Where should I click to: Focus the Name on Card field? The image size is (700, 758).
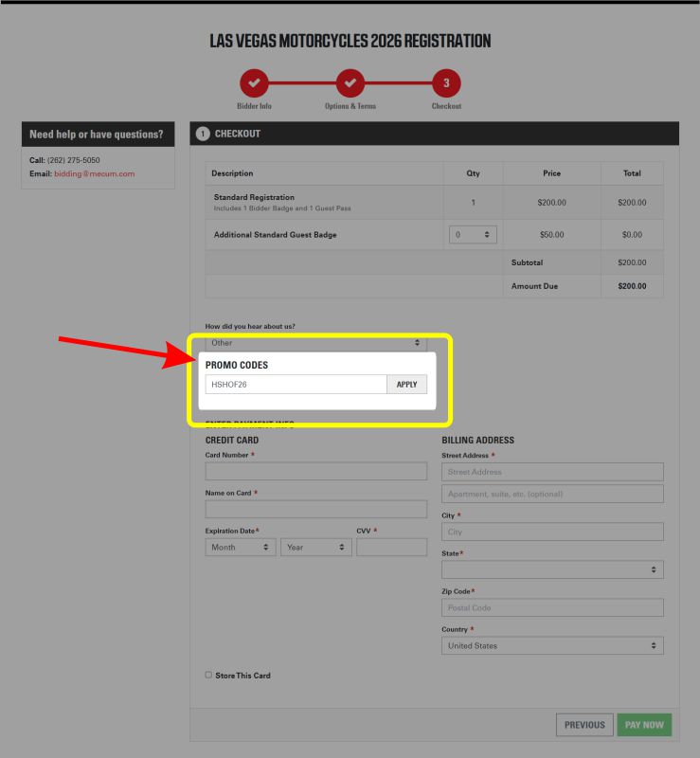[x=316, y=509]
